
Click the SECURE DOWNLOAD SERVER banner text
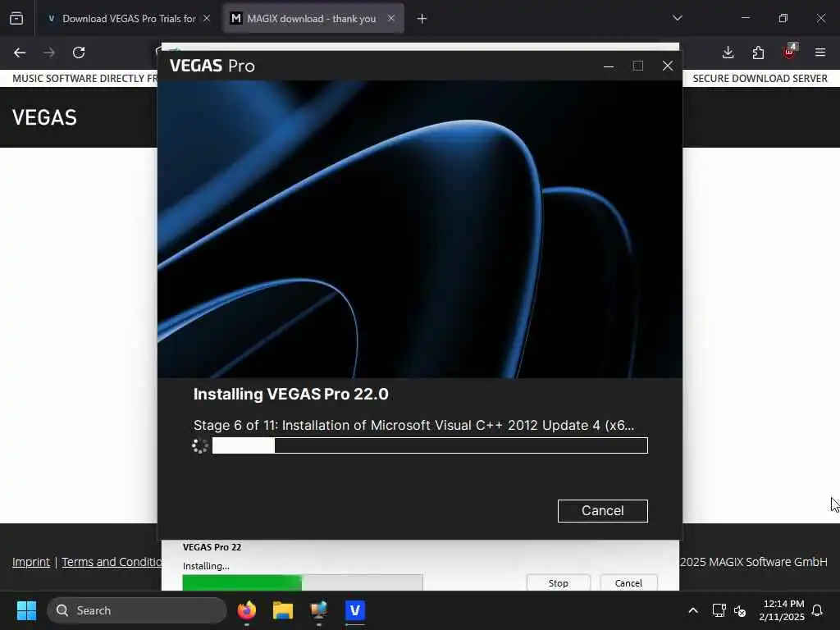(760, 78)
